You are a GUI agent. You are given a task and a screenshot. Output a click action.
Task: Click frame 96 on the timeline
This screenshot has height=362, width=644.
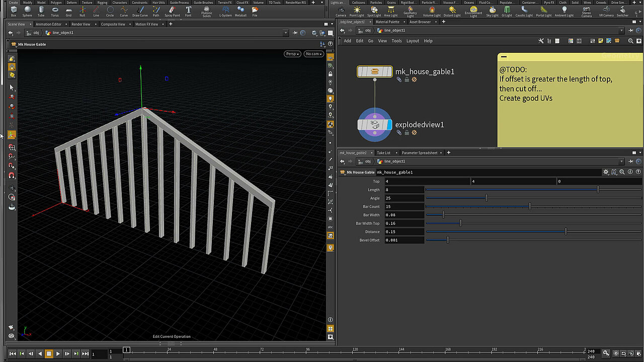tap(308, 351)
